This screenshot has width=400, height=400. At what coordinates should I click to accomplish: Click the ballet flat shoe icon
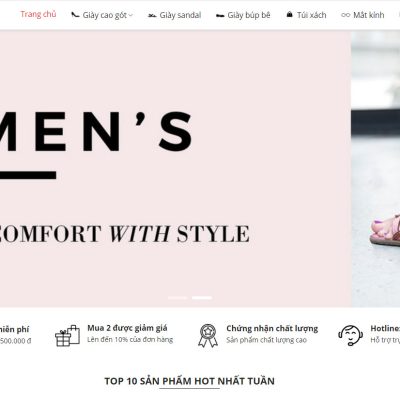tap(220, 16)
